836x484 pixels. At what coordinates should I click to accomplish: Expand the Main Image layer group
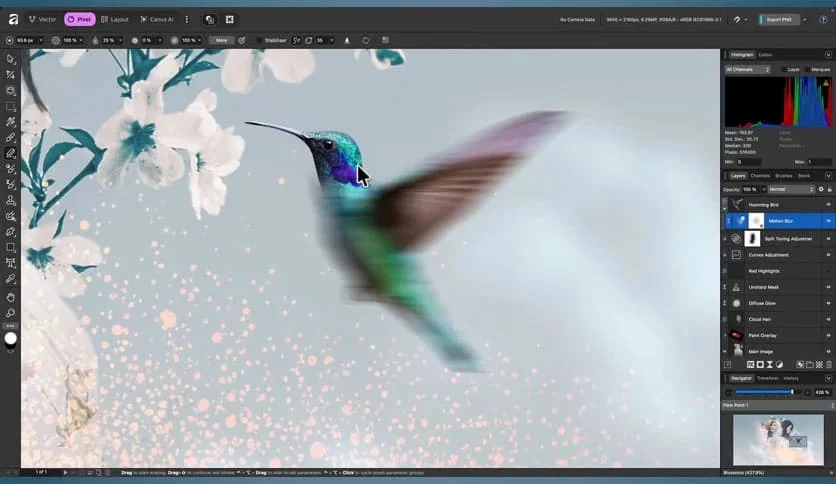point(725,351)
